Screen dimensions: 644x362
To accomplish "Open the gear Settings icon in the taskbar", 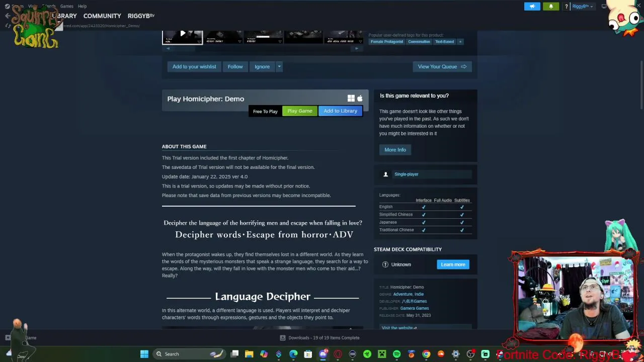I will coord(456,354).
